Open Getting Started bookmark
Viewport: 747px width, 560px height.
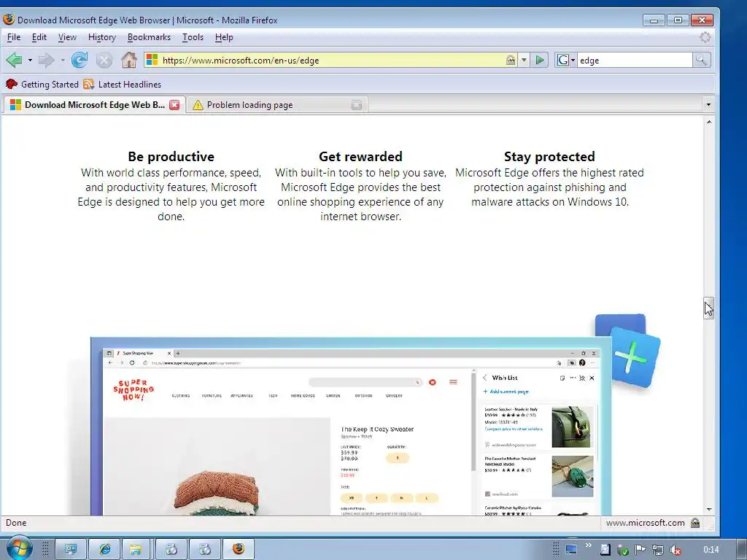coord(42,85)
